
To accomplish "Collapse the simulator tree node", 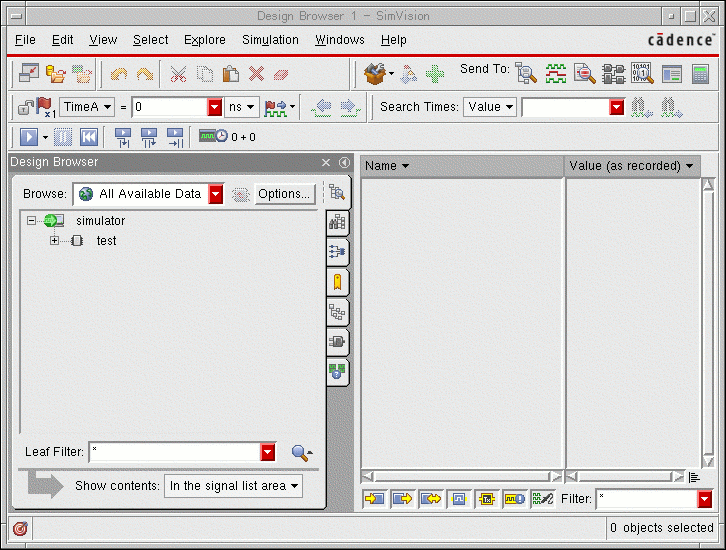I will pos(31,220).
